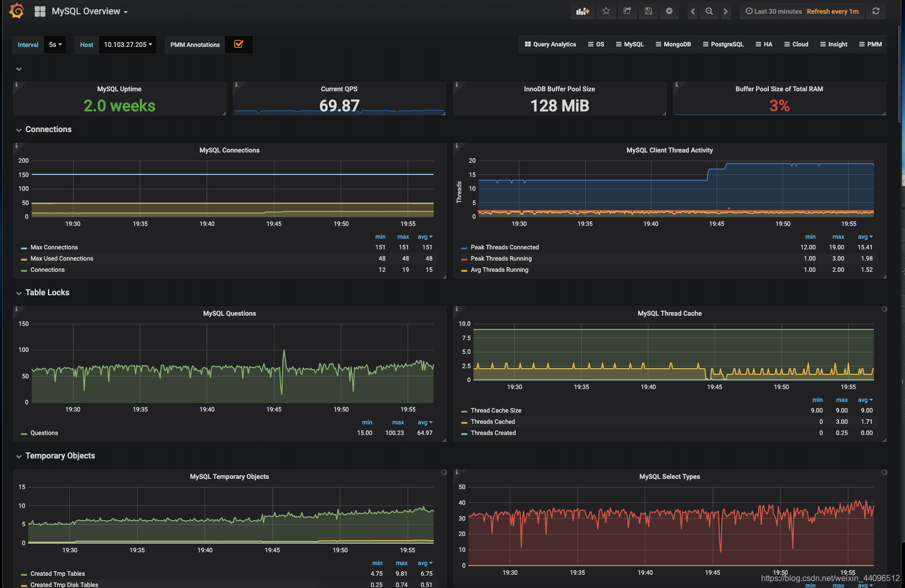Show info for the MySQL Connections panel
The image size is (905, 588).
pos(16,146)
